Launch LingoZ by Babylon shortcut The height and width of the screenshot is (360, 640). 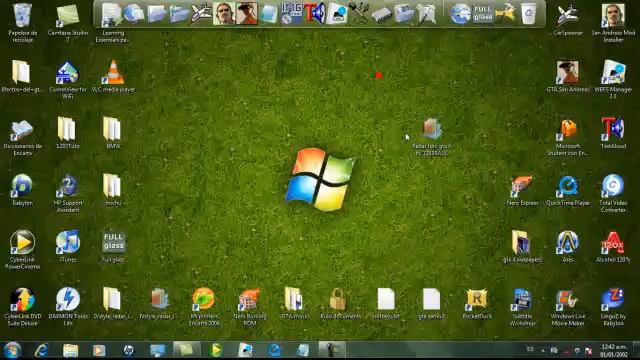[613, 307]
